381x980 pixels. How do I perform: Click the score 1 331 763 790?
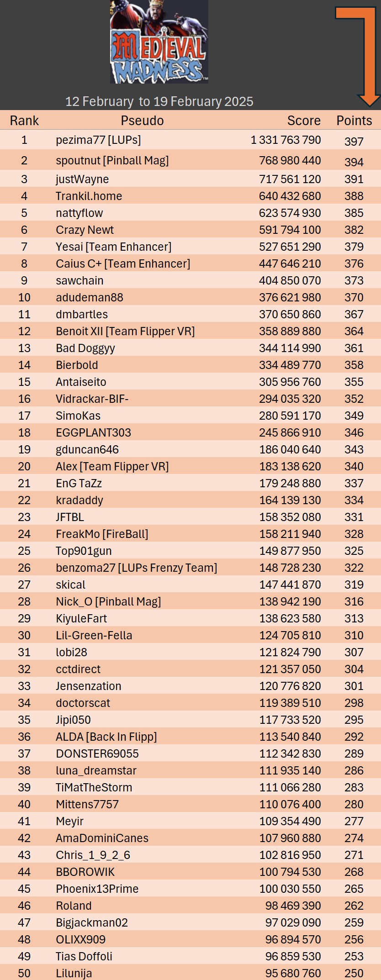286,140
